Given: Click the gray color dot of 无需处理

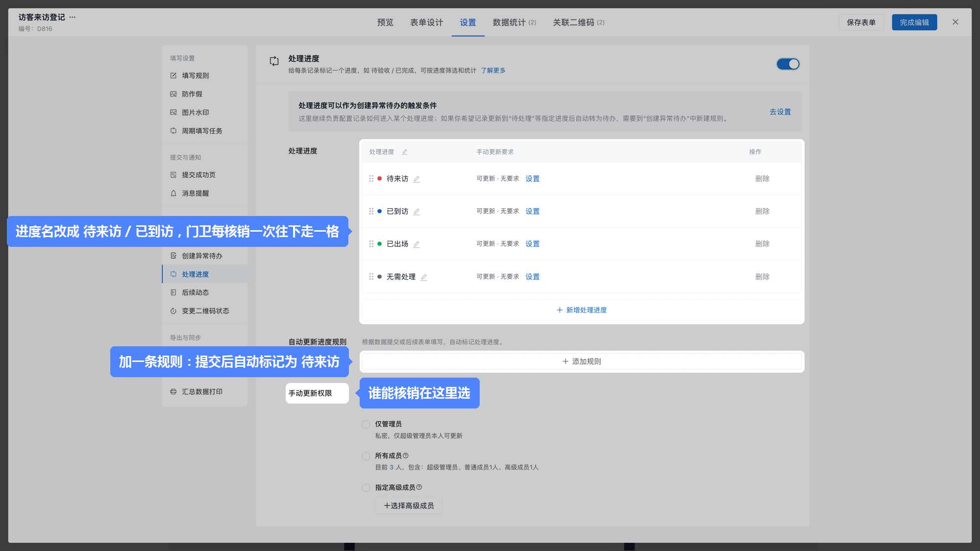Looking at the screenshot, I should (x=379, y=277).
